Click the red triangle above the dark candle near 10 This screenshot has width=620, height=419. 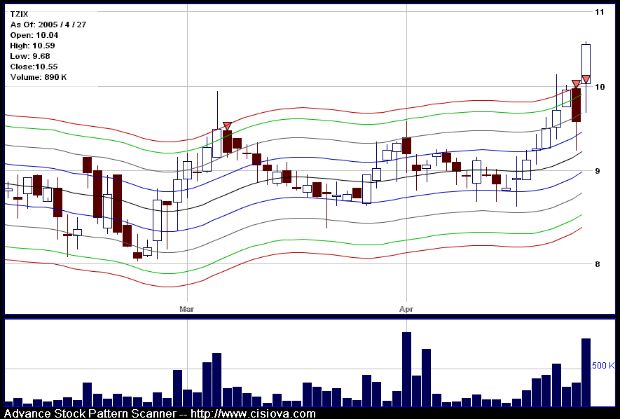(x=577, y=84)
